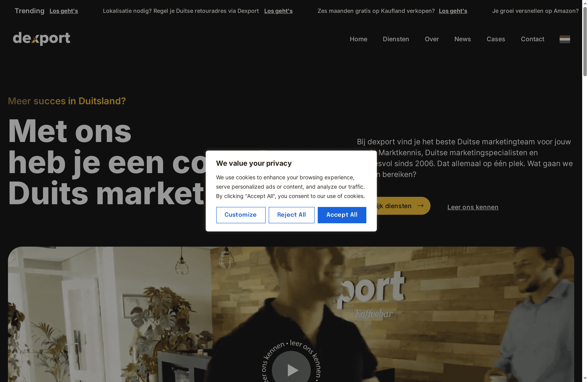Navigate to Cases
Viewport: 588px width, 382px height.
click(496, 39)
